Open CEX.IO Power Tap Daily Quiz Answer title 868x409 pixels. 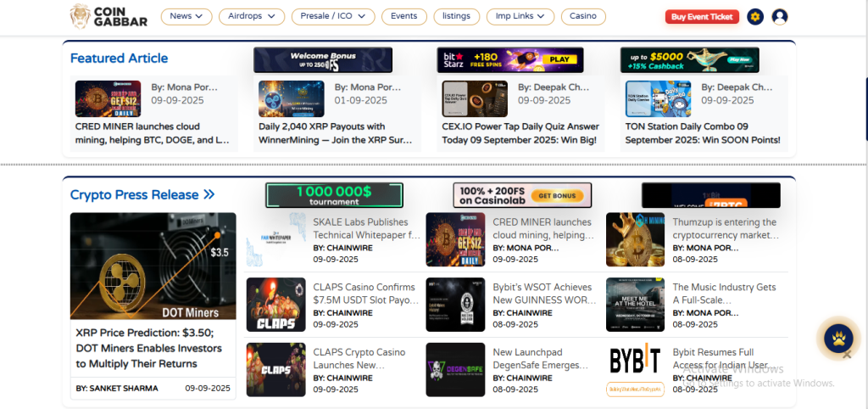(x=520, y=133)
